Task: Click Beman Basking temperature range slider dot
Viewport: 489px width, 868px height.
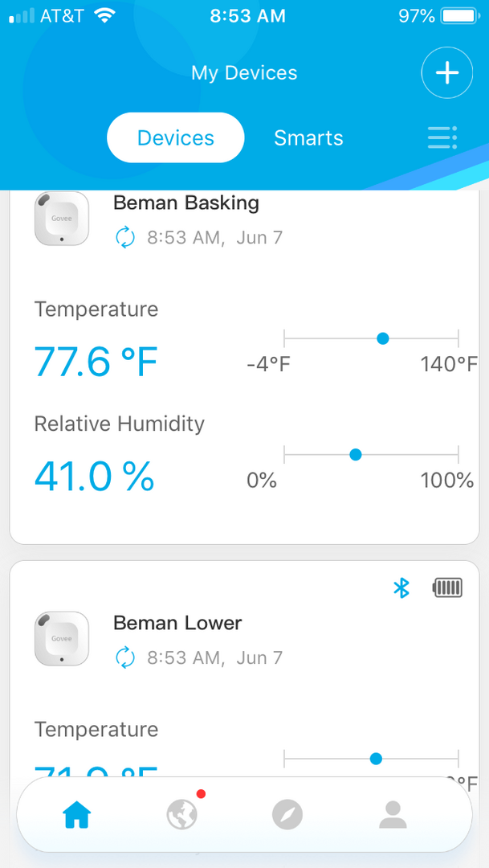Action: [x=383, y=338]
